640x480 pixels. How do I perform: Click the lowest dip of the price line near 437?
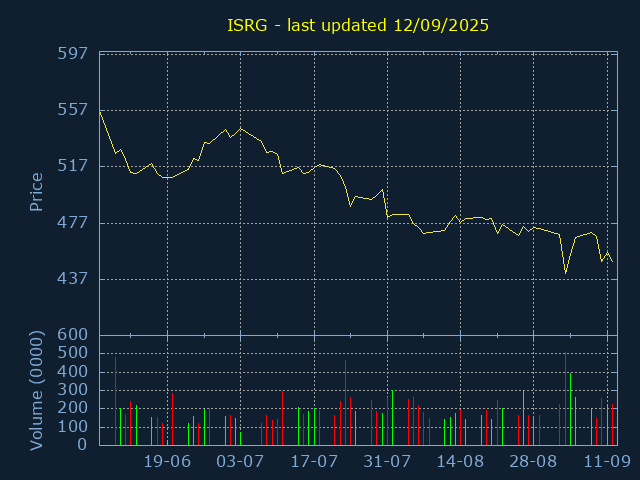[565, 273]
